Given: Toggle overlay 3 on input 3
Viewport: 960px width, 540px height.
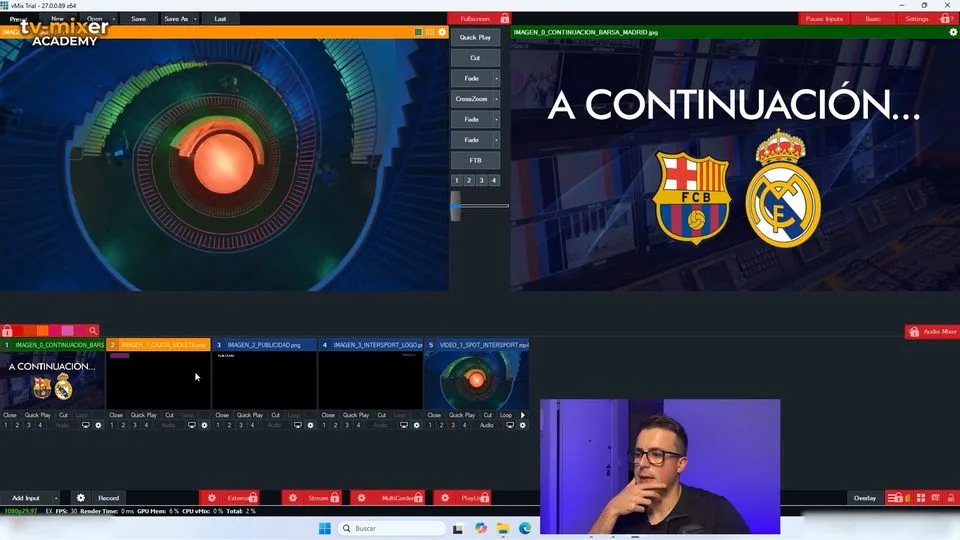Looking at the screenshot, I should (241, 425).
